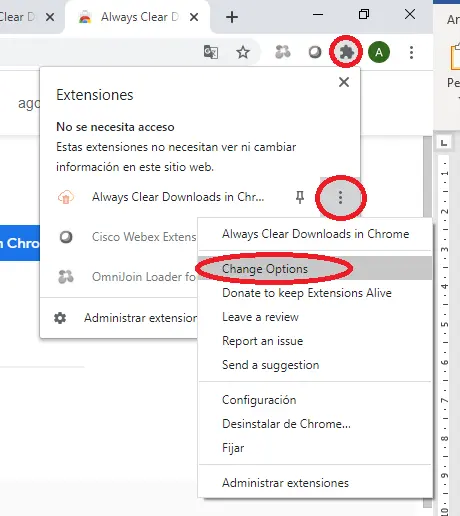Close the left partially visible tab
460x516 pixels.
[x=50, y=17]
